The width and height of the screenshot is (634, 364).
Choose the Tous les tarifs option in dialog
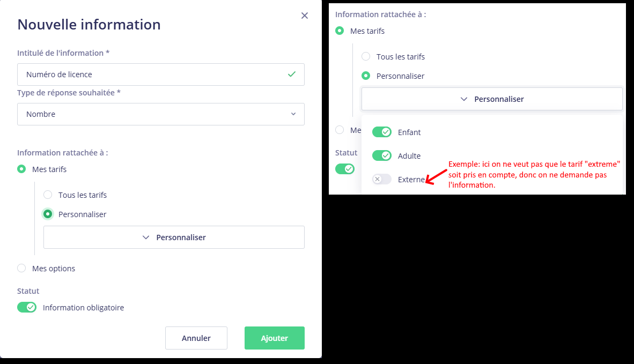[48, 195]
